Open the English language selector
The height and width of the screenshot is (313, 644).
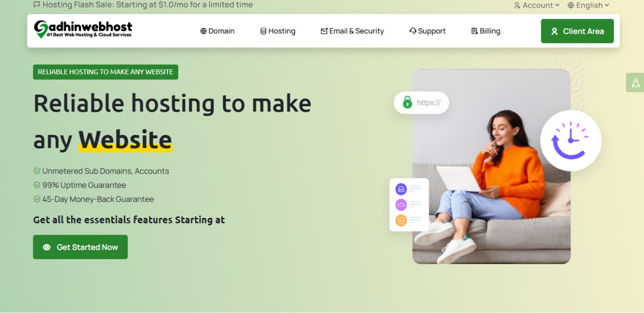(589, 5)
